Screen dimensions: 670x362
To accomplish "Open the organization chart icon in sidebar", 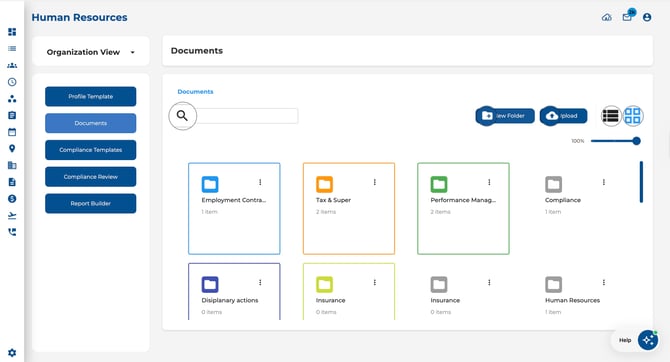I will [12, 99].
